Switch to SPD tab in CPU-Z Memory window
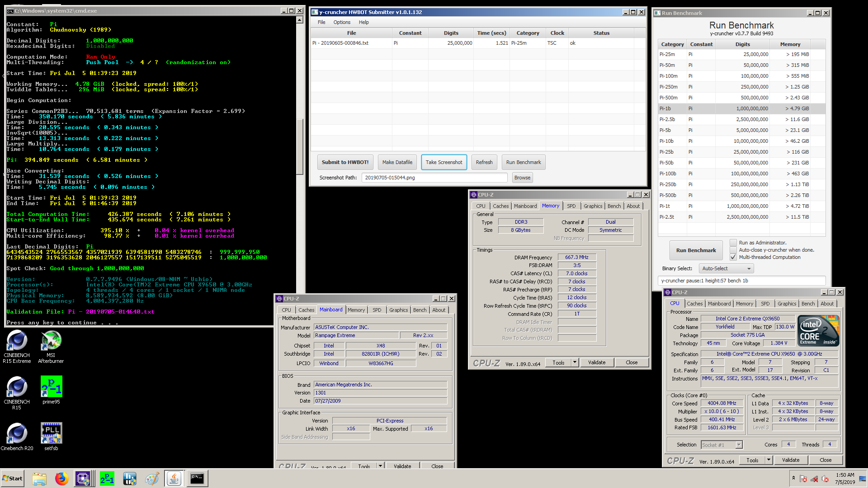This screenshot has height=488, width=868. (x=571, y=206)
